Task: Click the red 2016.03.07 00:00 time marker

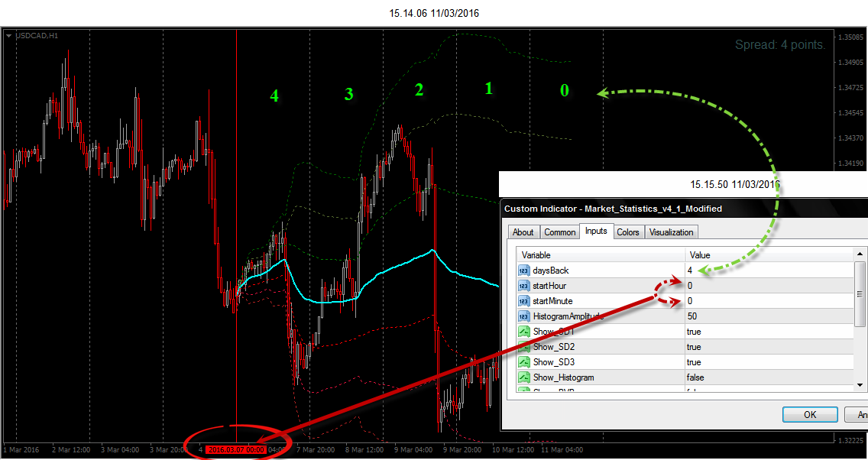Action: pos(236,450)
